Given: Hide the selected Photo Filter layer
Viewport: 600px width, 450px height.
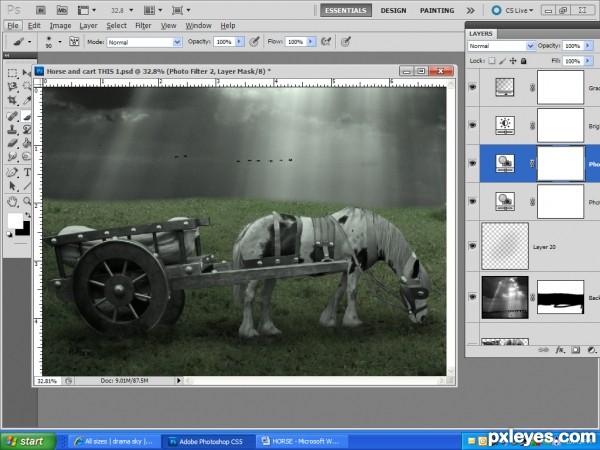Looking at the screenshot, I should pyautogui.click(x=473, y=163).
